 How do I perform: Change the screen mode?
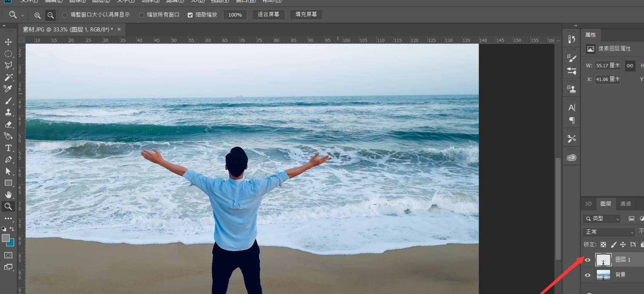(8, 267)
